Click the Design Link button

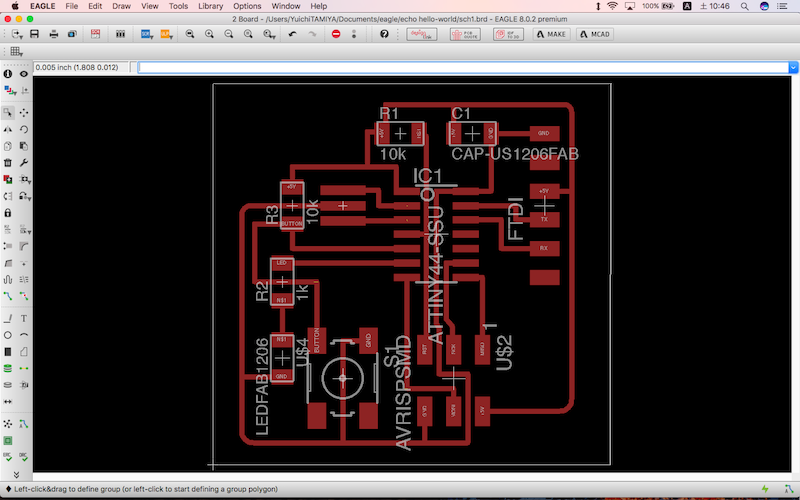[421, 34]
